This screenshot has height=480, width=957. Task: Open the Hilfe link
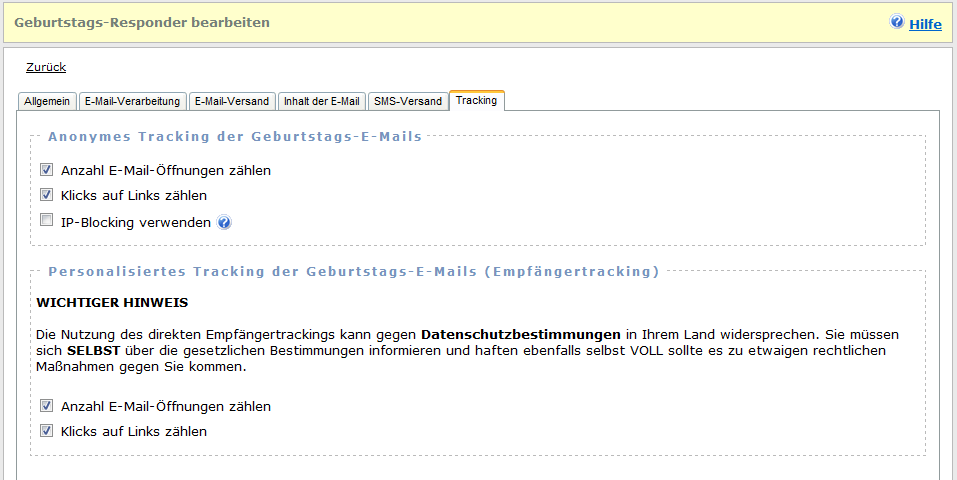point(925,24)
